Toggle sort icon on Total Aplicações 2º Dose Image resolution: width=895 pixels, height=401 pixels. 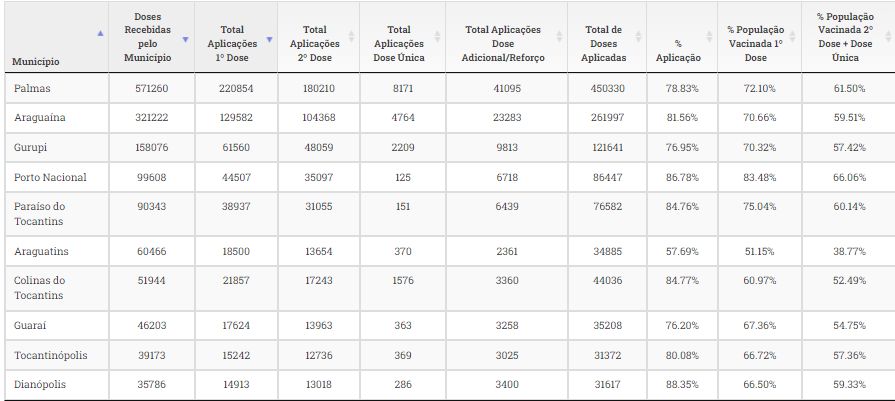click(350, 40)
